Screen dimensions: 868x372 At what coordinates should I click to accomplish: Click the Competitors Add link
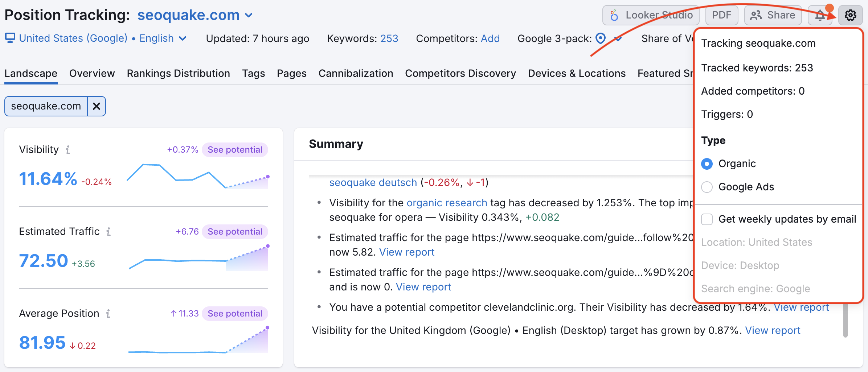coord(490,38)
